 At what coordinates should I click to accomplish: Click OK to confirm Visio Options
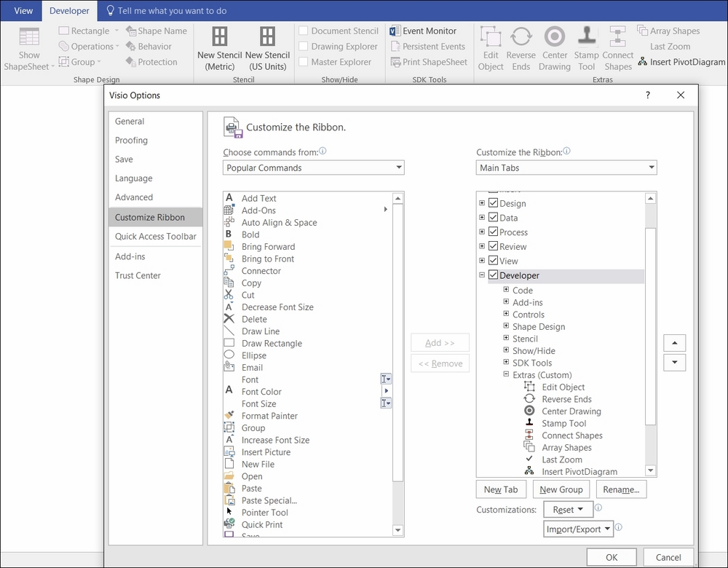(612, 557)
